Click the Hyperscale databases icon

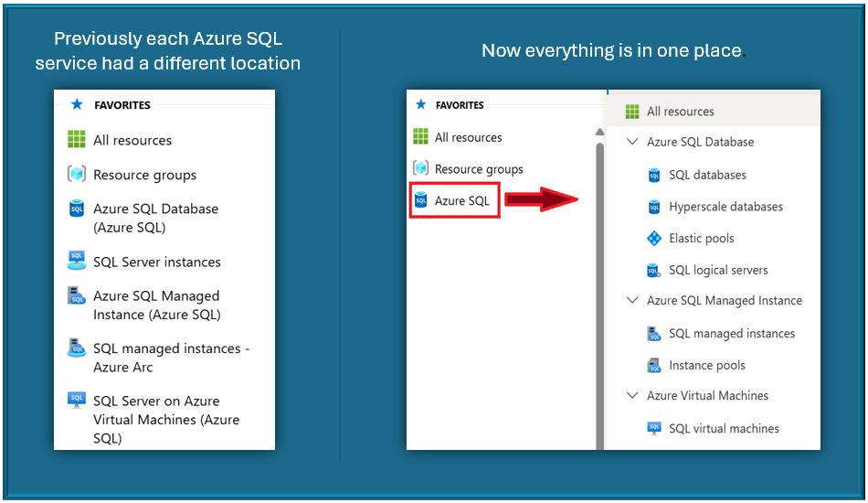[653, 207]
